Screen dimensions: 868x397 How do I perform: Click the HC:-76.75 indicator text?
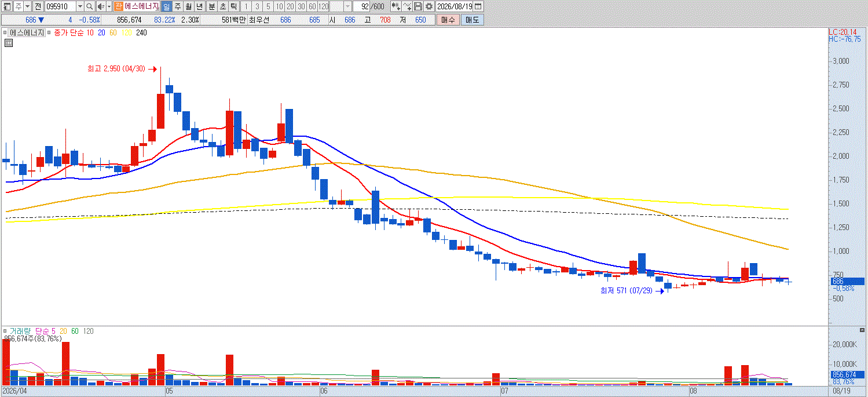tap(845, 39)
